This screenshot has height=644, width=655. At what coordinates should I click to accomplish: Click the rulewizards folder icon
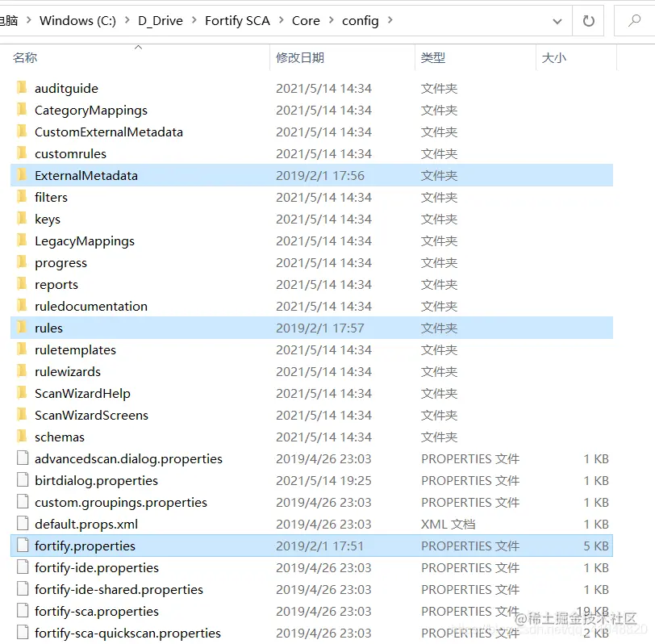coord(22,370)
